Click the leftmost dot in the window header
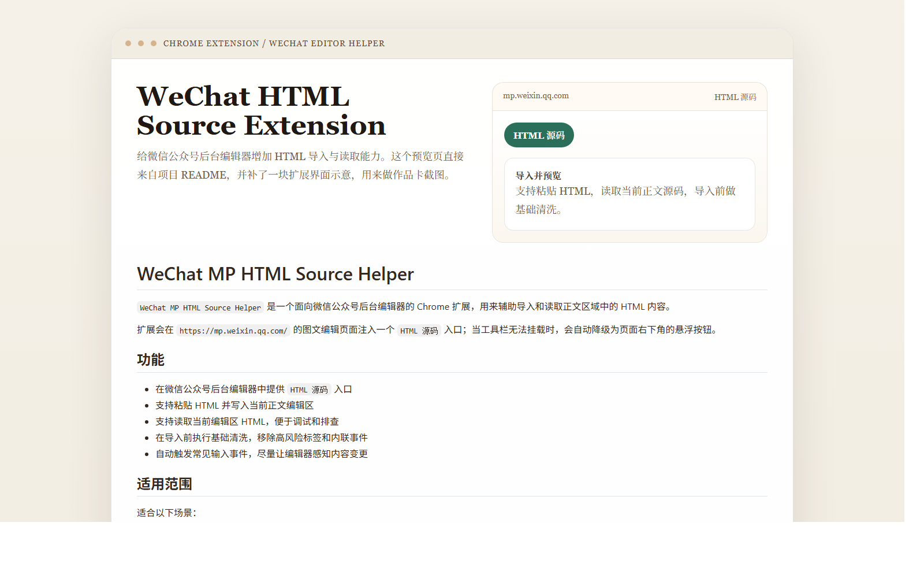Image resolution: width=924 pixels, height=578 pixels. (128, 43)
